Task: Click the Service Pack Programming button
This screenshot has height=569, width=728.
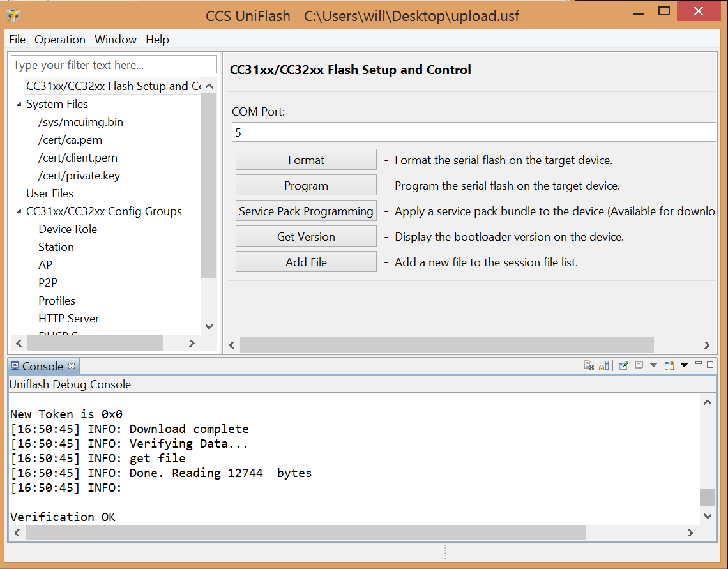Action: click(x=306, y=211)
